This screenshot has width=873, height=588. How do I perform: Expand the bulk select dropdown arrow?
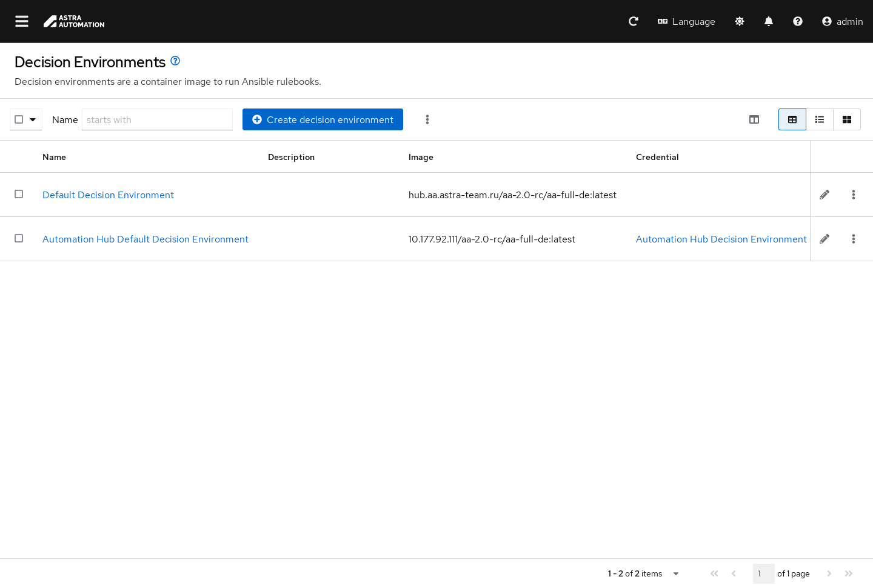coord(33,119)
